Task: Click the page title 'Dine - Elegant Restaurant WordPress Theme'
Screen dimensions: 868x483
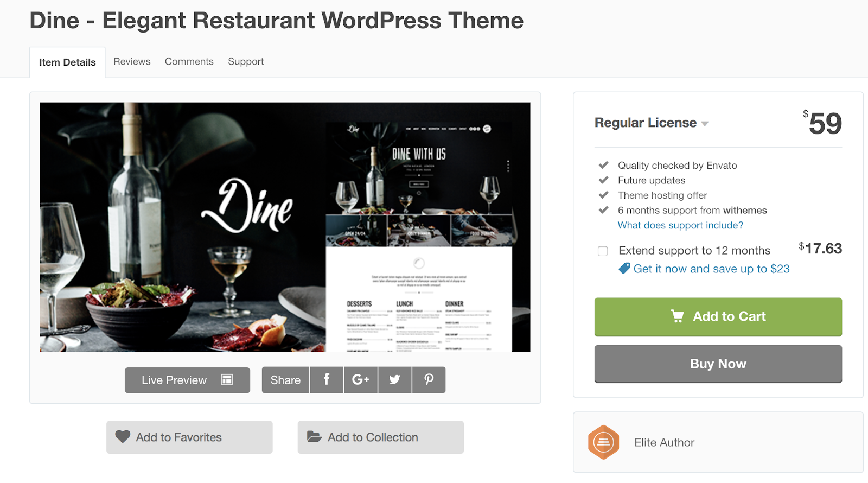Action: coord(277,21)
